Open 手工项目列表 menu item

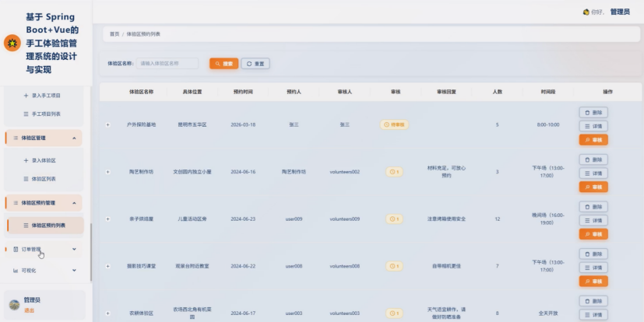point(42,114)
